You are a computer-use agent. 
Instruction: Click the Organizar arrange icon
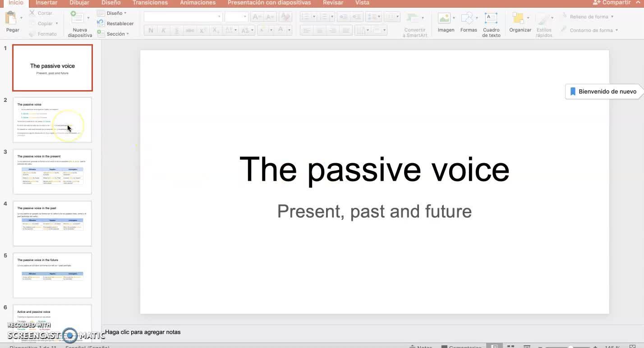[x=518, y=18]
